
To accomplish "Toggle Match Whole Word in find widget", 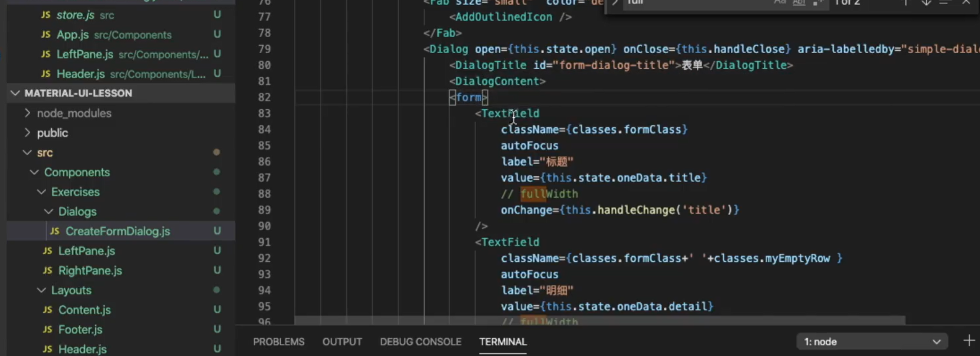I will pyautogui.click(x=799, y=3).
